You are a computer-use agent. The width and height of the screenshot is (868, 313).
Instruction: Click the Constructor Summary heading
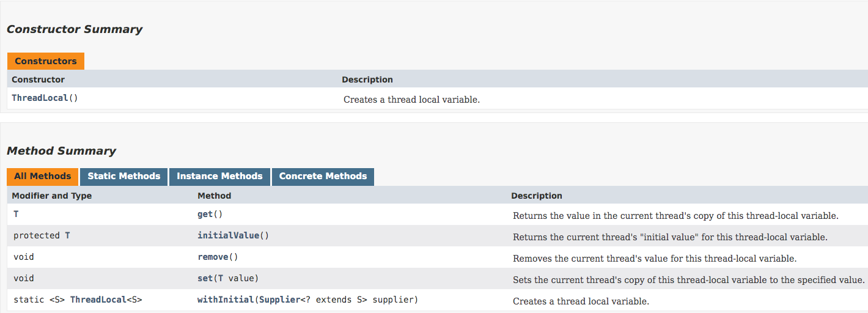click(x=75, y=29)
